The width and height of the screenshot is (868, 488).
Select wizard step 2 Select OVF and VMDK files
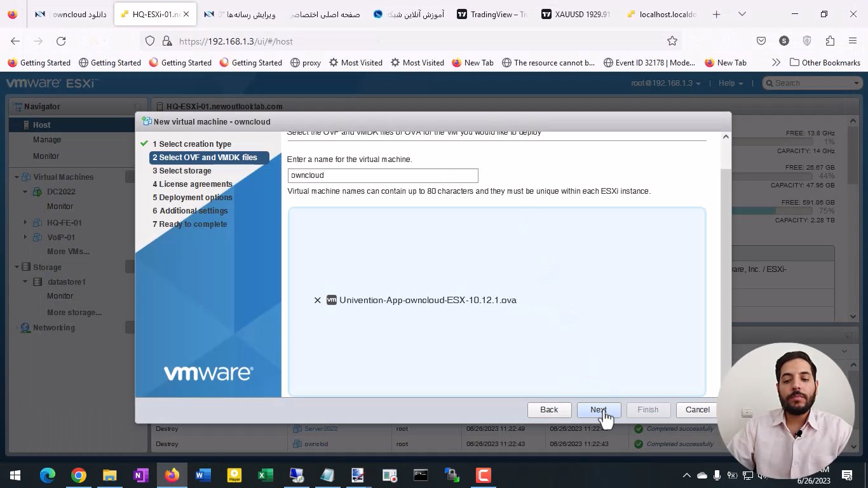click(x=209, y=158)
